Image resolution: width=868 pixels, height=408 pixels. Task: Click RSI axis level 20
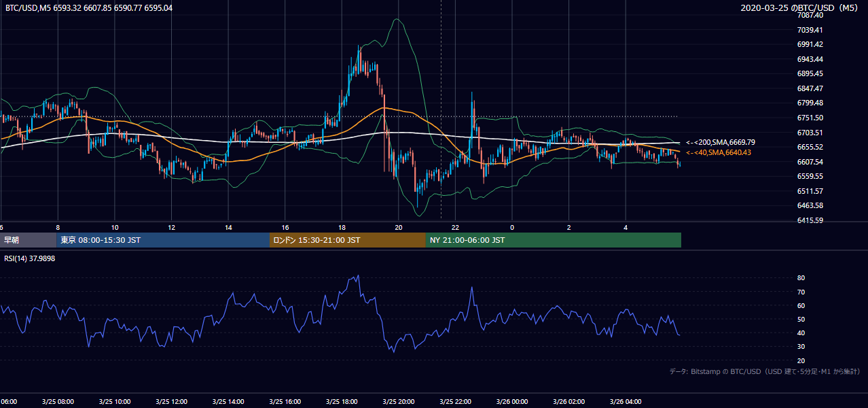pos(801,360)
